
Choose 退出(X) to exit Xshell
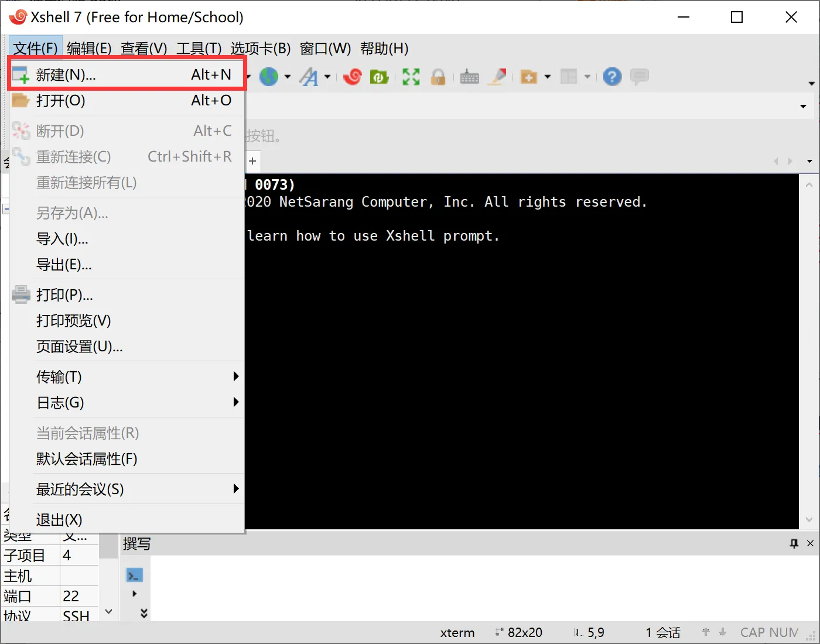[x=127, y=520]
